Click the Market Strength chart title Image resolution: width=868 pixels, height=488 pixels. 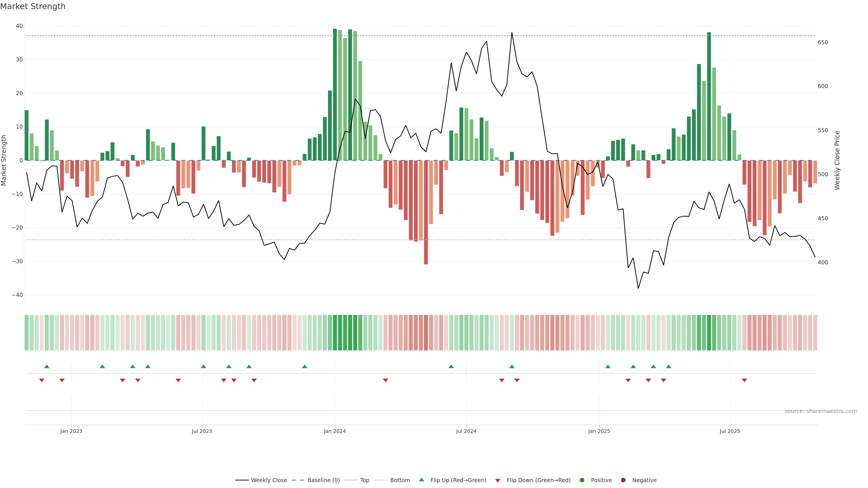coord(33,6)
